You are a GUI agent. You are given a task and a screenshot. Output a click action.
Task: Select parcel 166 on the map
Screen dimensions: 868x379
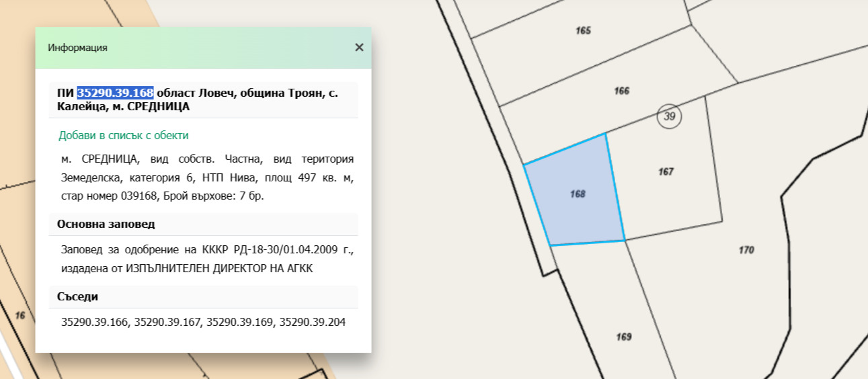[x=621, y=91]
